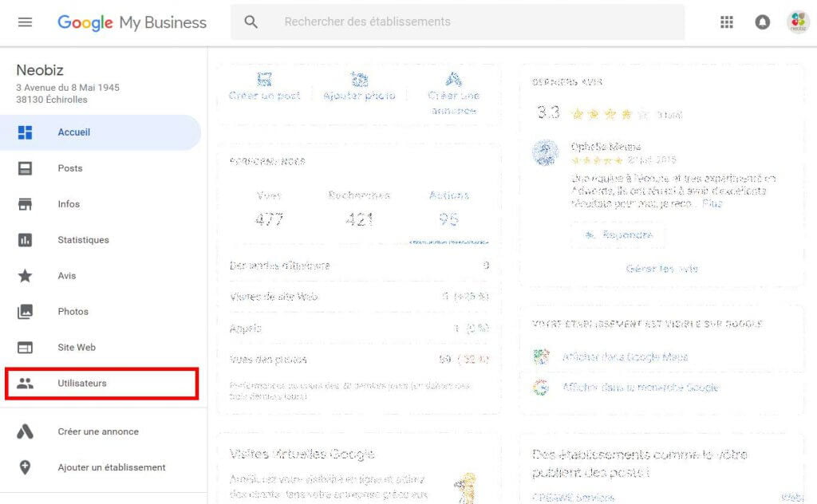
Task: Click the Neobiz business name
Action: click(40, 69)
